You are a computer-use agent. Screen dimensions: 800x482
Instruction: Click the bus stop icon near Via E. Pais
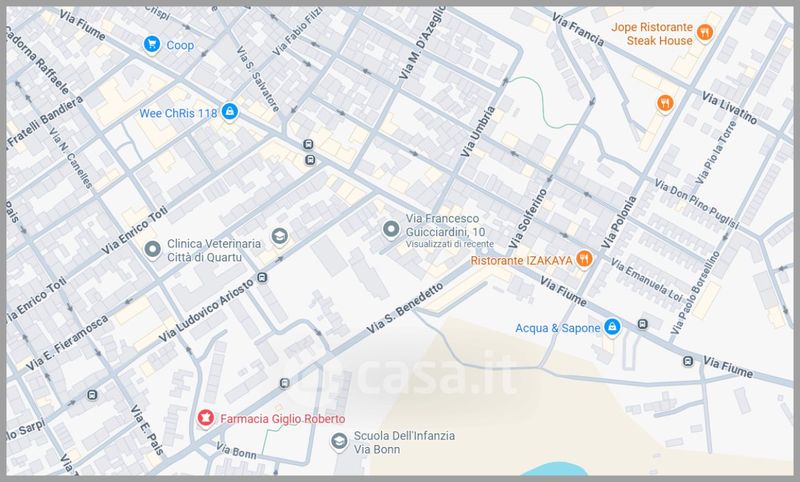[92, 395]
